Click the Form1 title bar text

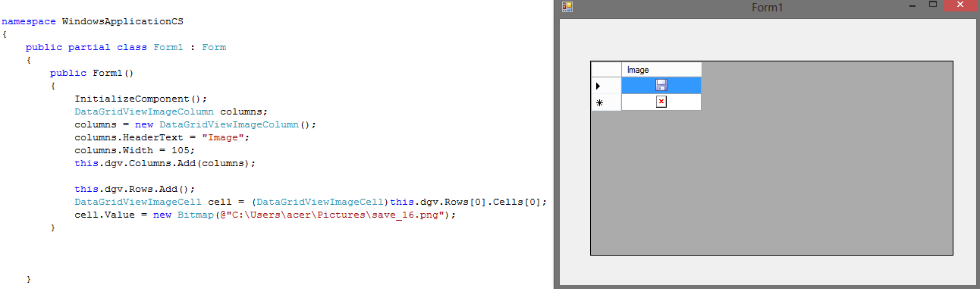coord(767,7)
